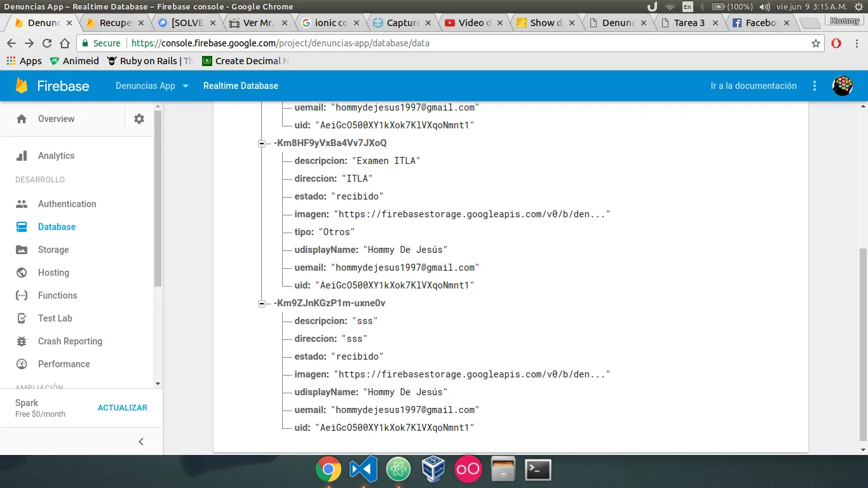Screen dimensions: 868x488
Task: Click the Opera extension icon in toolbar
Action: tap(836, 43)
